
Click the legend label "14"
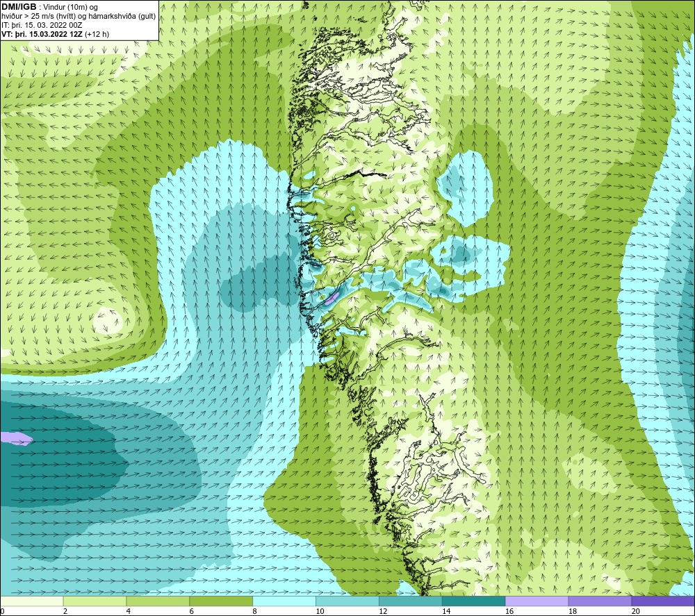pos(446,612)
